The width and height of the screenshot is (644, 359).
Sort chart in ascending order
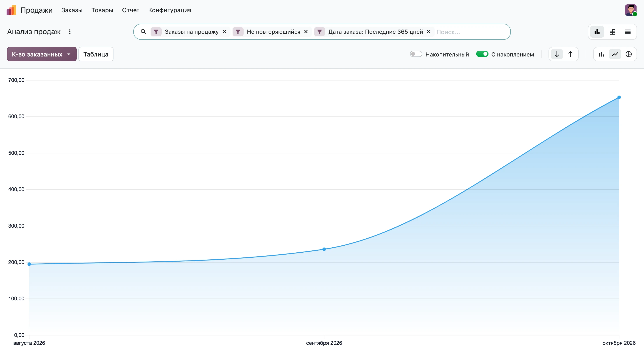coord(570,54)
